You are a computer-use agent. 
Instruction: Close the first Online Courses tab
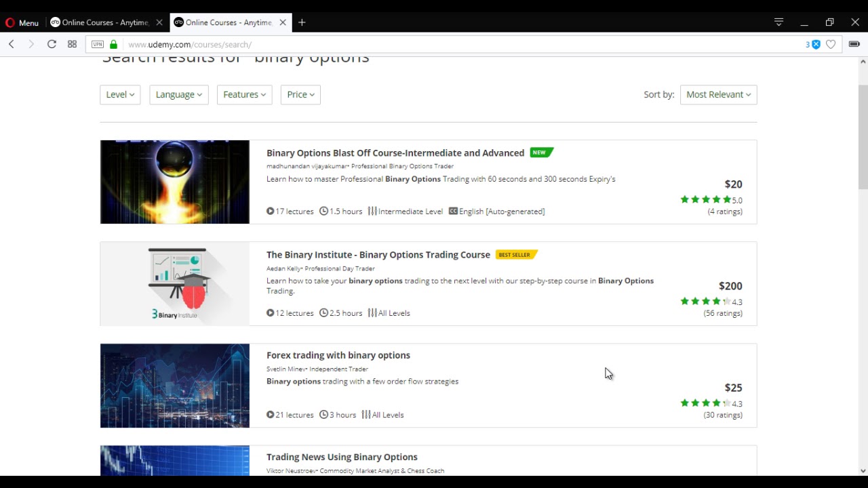[159, 22]
